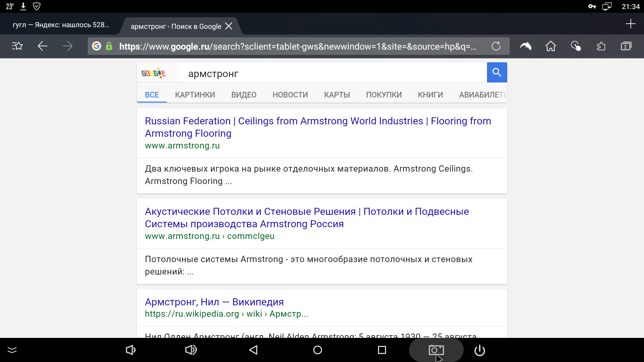This screenshot has width=644, height=362.
Task: Go back using the back arrow
Action: (42, 46)
